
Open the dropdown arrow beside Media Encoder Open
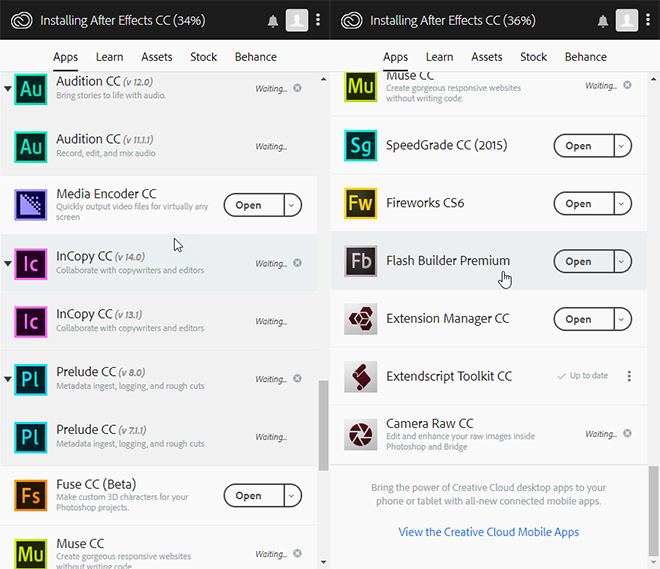[x=291, y=205]
